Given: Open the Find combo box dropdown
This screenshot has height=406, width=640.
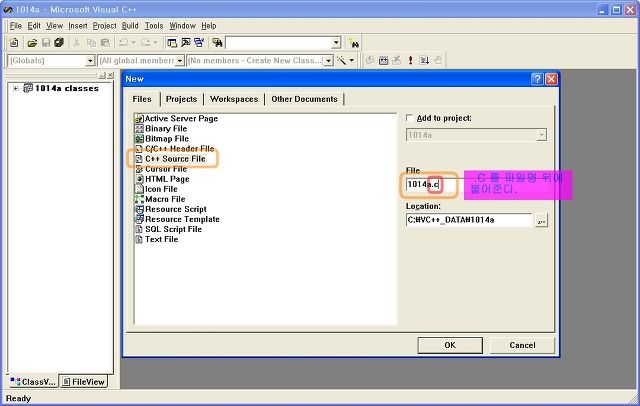Looking at the screenshot, I should pos(336,42).
